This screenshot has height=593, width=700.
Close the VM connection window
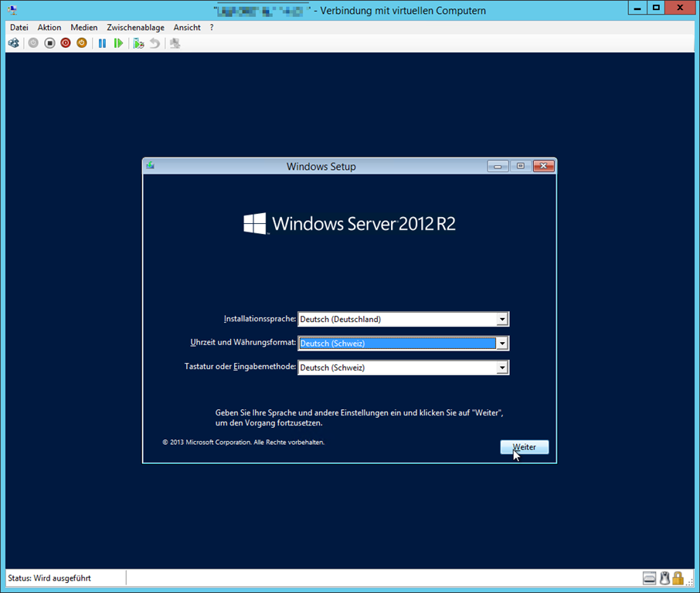pos(680,8)
